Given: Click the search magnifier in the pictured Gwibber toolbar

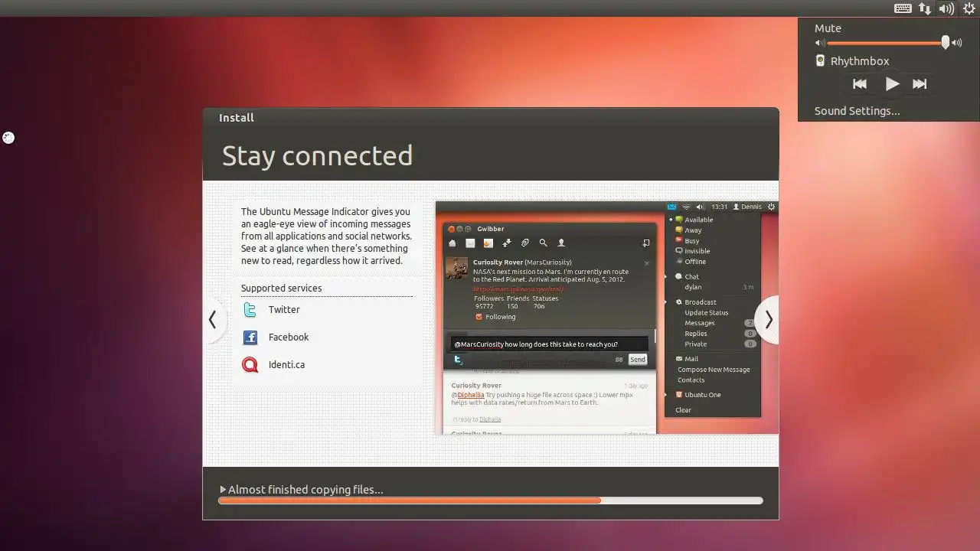Looking at the screenshot, I should pos(543,243).
